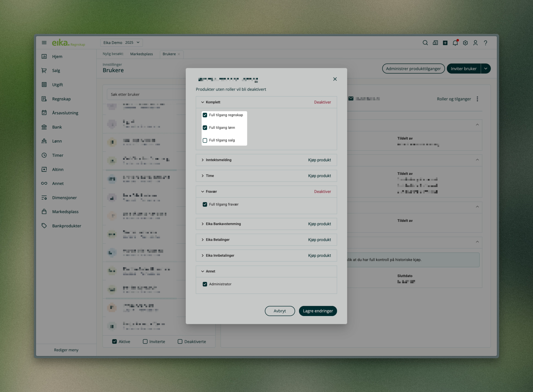Uncheck the Administrator checkbox
This screenshot has height=392, width=533.
[205, 284]
